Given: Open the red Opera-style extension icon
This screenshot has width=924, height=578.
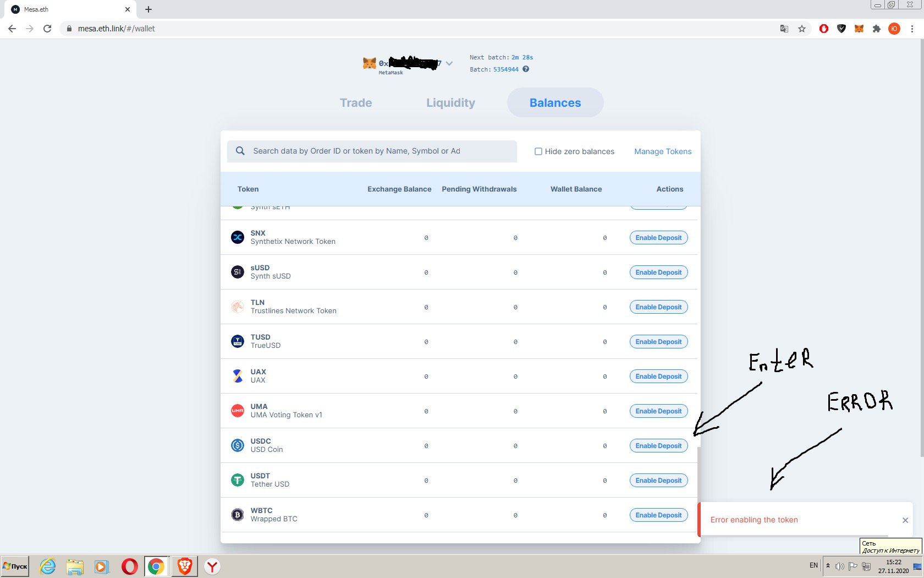Looking at the screenshot, I should coord(824,29).
